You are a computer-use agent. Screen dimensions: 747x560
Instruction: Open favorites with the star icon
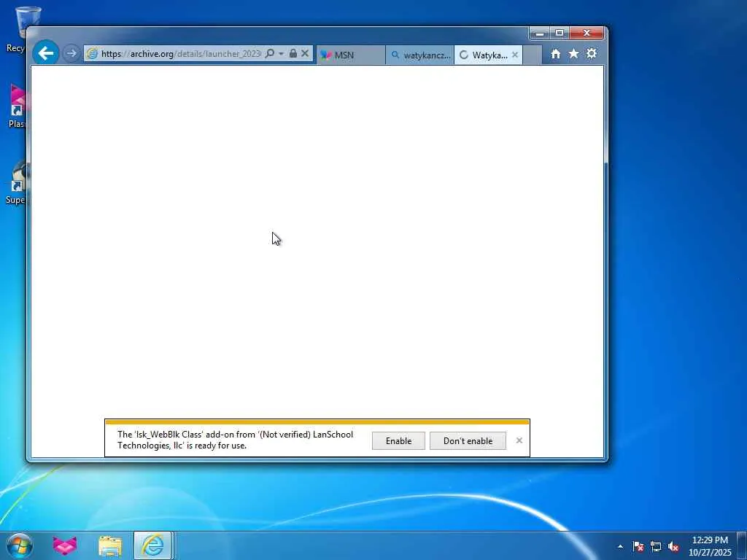573,54
